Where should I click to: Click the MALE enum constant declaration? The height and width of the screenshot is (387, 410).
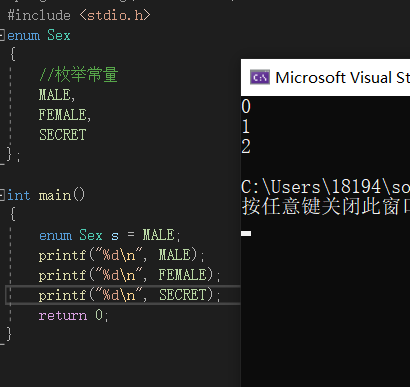[57, 95]
